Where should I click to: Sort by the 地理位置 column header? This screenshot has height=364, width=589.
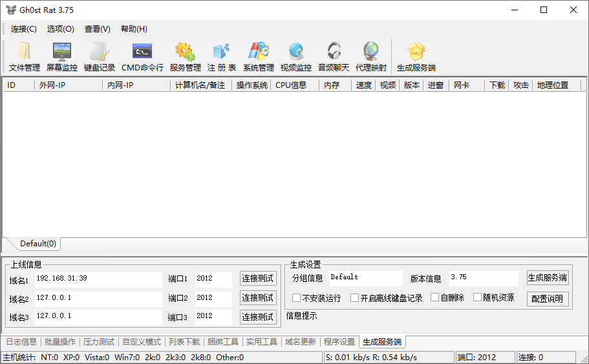click(557, 85)
